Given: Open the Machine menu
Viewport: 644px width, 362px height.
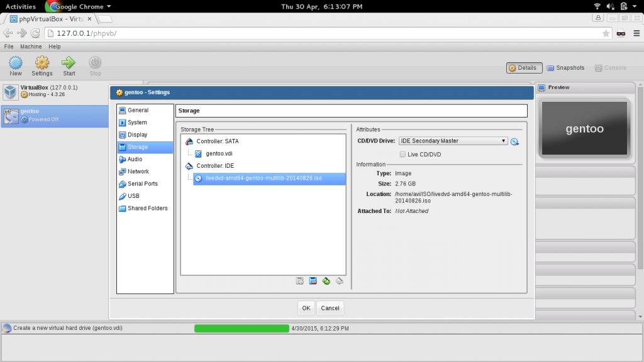Looking at the screenshot, I should tap(31, 47).
